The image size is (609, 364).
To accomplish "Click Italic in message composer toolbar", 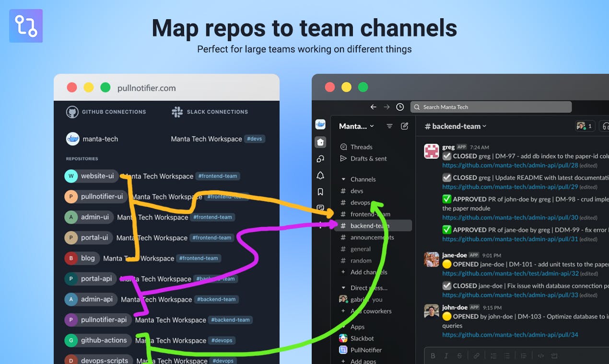I will [x=446, y=356].
